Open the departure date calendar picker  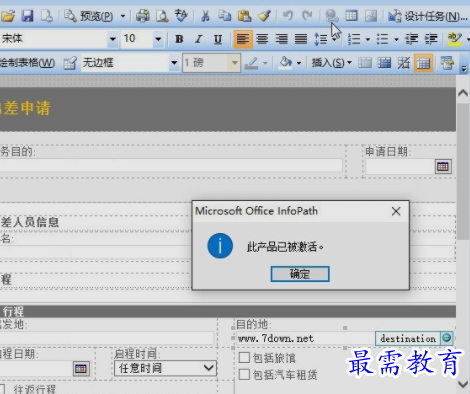coord(81,368)
